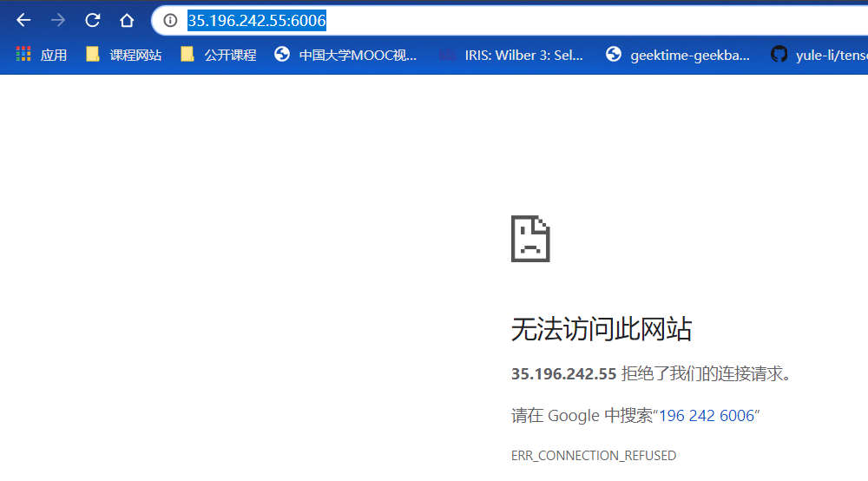This screenshot has width=868, height=481.
Task: Click the globe icon beside geektime-geekba
Action: tap(614, 54)
